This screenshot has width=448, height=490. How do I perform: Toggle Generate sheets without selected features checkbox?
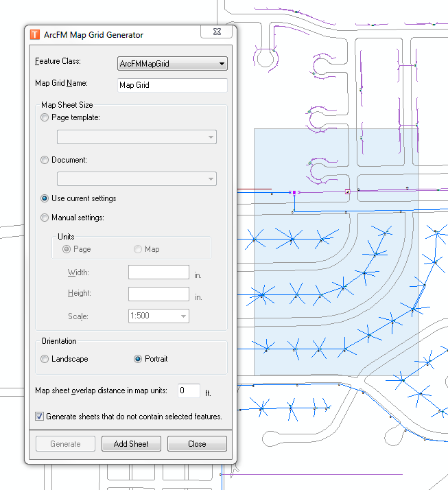[39, 417]
